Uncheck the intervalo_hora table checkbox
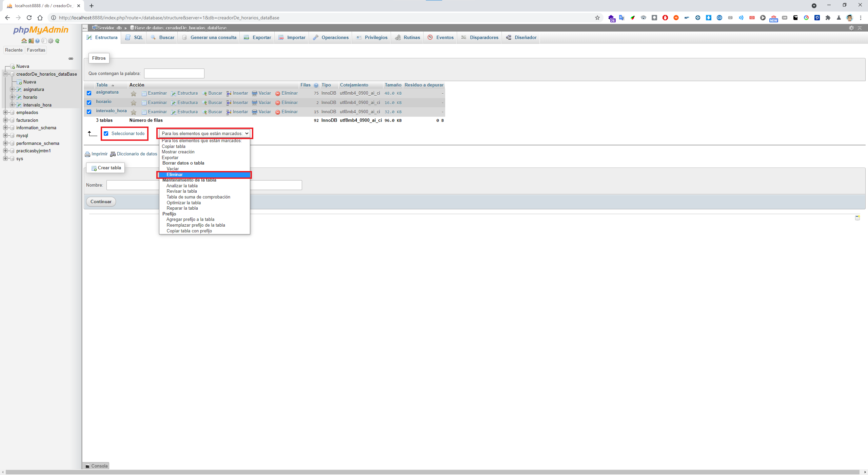Viewport: 868px width, 475px height. click(89, 112)
